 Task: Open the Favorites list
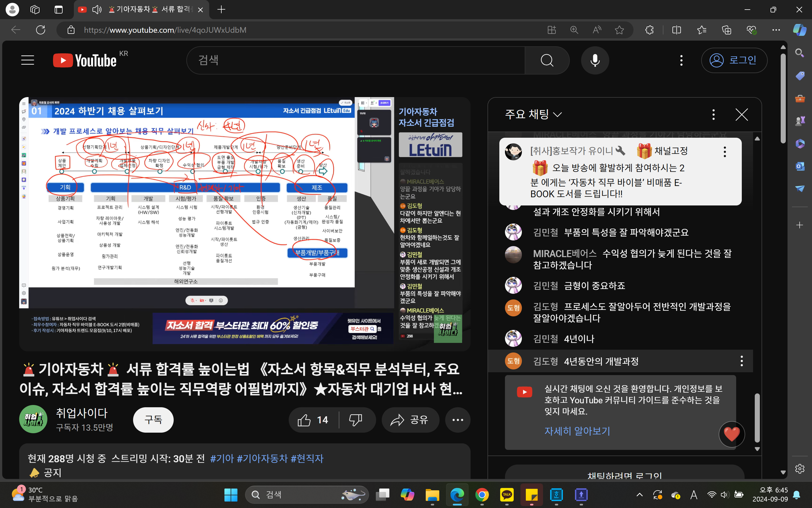pyautogui.click(x=701, y=30)
